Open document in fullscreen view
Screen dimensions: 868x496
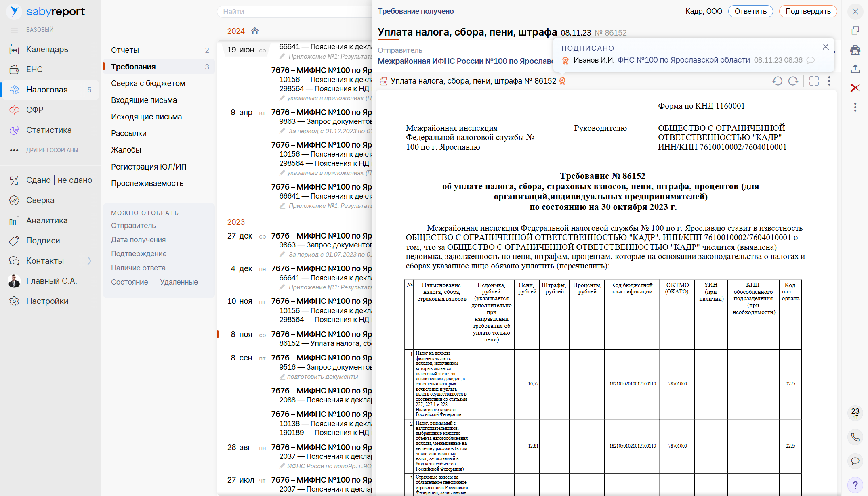(x=814, y=81)
